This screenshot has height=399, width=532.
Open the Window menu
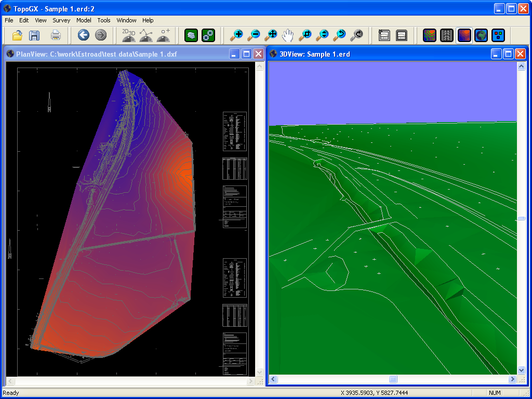pos(127,20)
